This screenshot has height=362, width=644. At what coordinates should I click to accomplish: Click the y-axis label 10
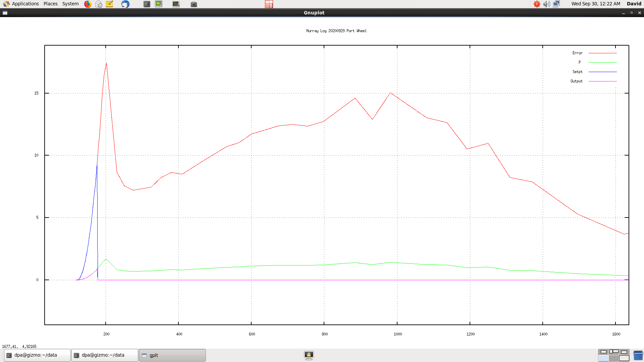point(36,155)
